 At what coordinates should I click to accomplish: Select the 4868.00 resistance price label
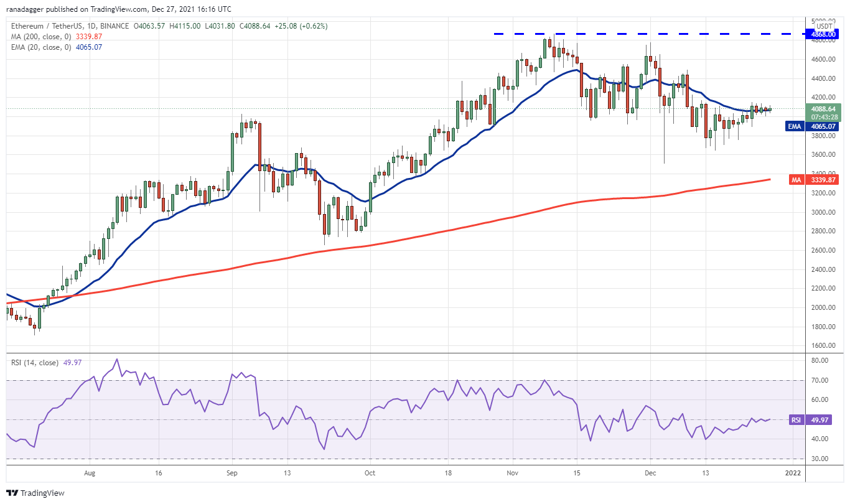tap(822, 34)
